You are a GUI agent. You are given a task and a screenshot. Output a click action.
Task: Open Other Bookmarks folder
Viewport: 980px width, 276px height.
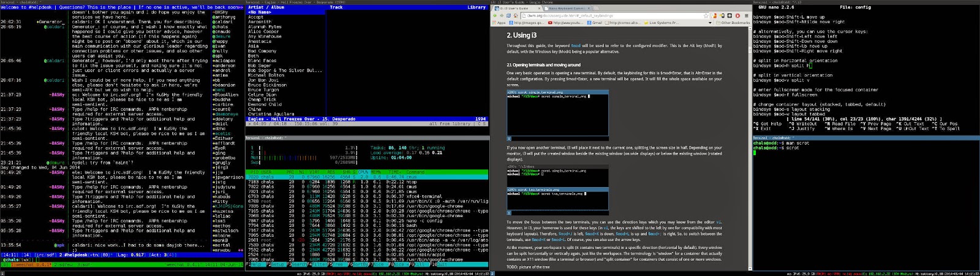tap(733, 23)
